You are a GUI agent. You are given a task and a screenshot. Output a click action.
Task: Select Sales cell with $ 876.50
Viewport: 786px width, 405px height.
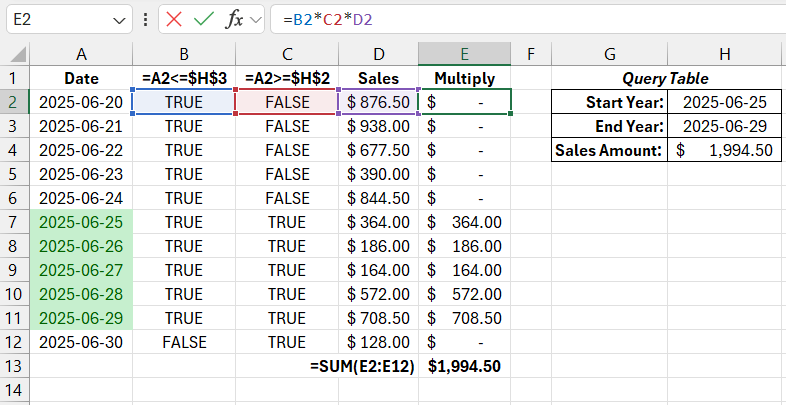tap(379, 101)
